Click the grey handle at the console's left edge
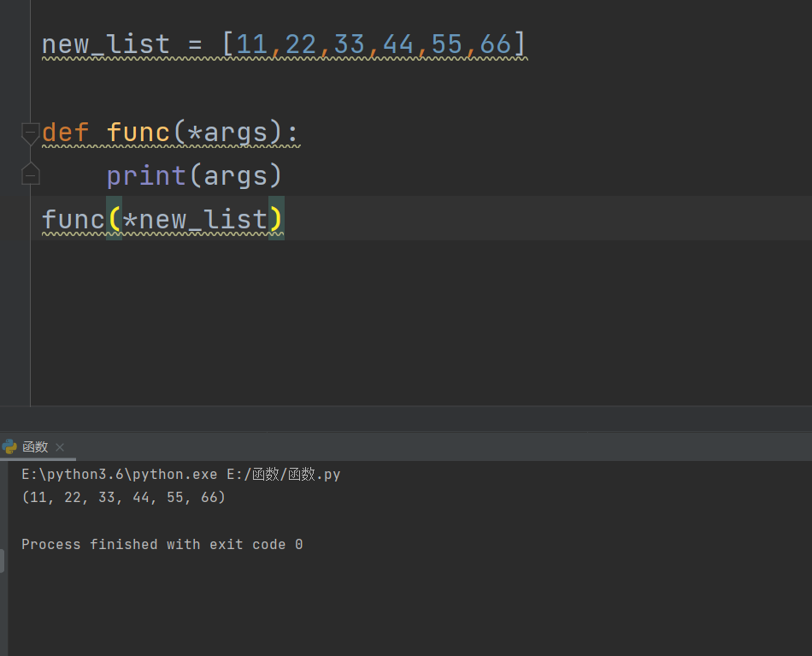 coord(3,561)
